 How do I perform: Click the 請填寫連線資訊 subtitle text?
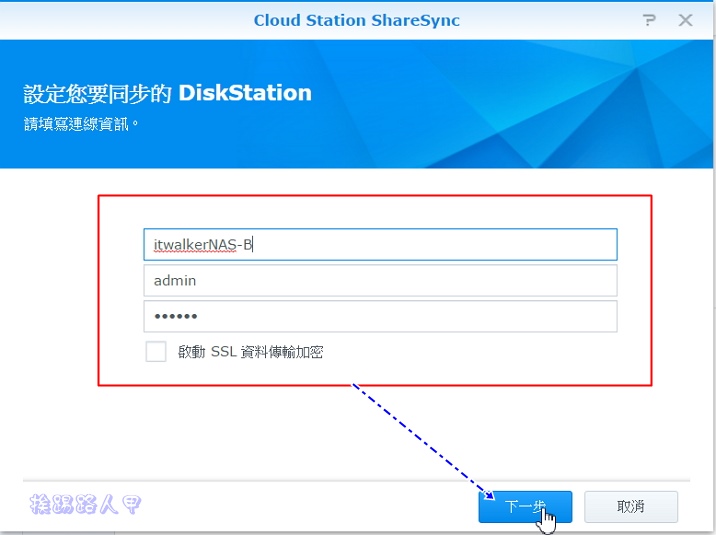80,124
